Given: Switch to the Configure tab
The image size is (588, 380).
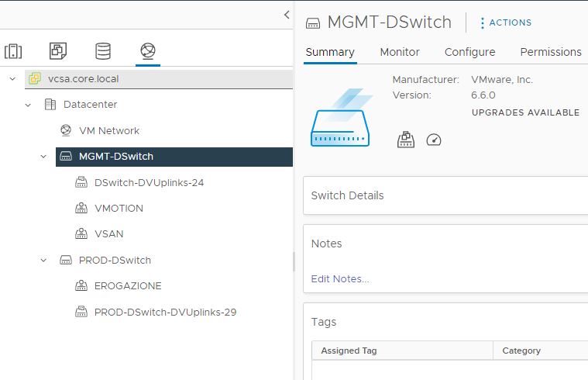Looking at the screenshot, I should point(469,52).
